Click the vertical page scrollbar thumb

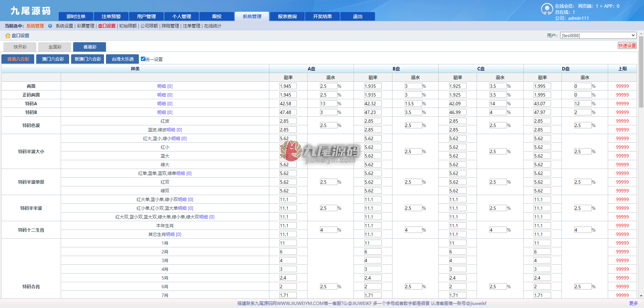641,72
